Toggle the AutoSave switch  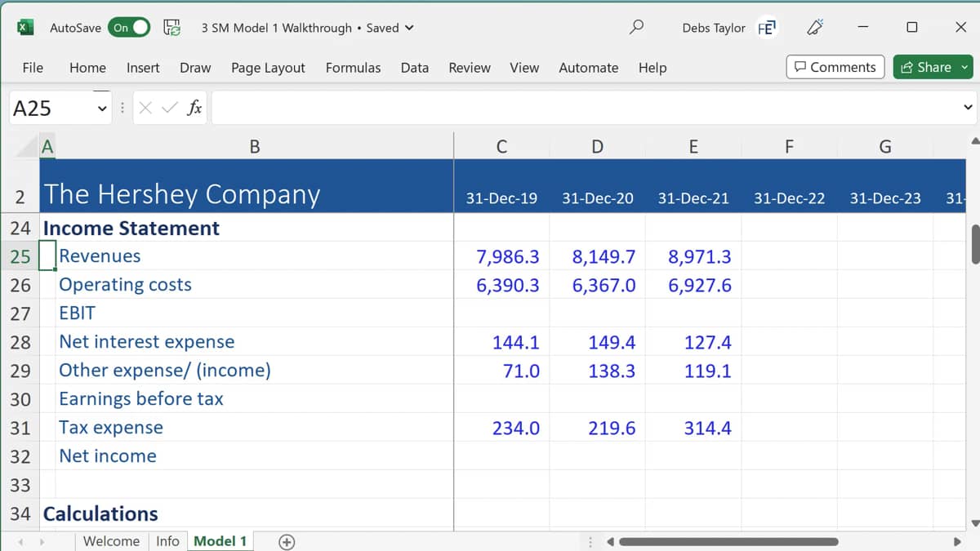pyautogui.click(x=130, y=28)
